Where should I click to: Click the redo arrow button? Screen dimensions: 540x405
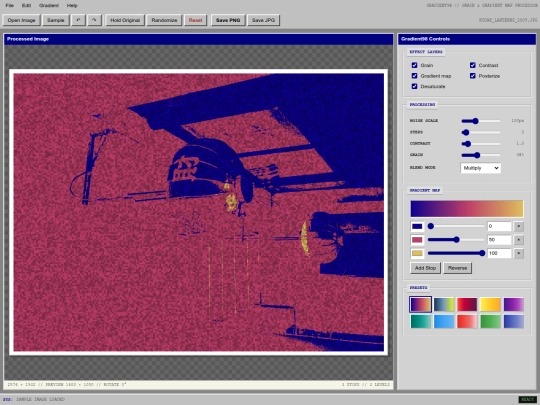[x=94, y=20]
